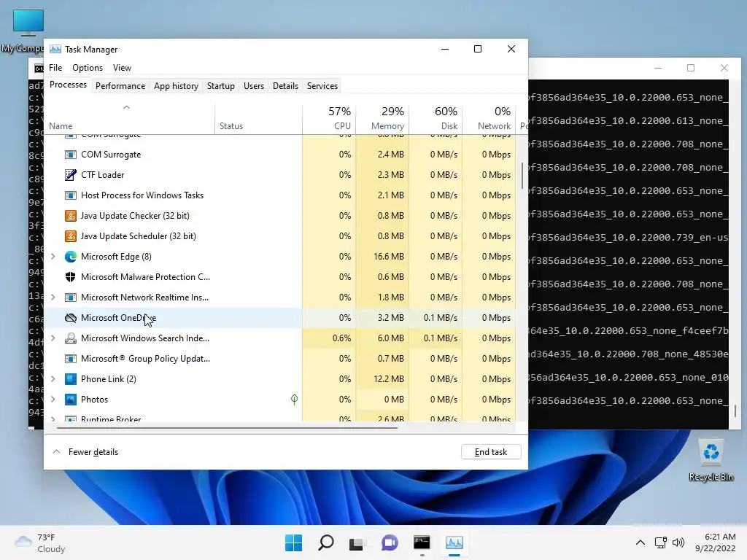Open the clock showing 6:21 AM
This screenshot has width=747, height=560.
pyautogui.click(x=715, y=542)
